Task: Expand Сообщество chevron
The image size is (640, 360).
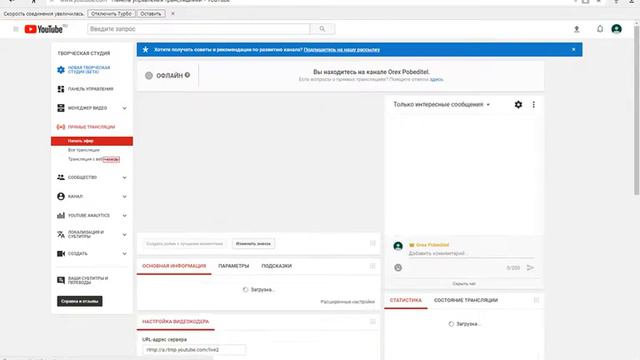Action: [x=124, y=178]
